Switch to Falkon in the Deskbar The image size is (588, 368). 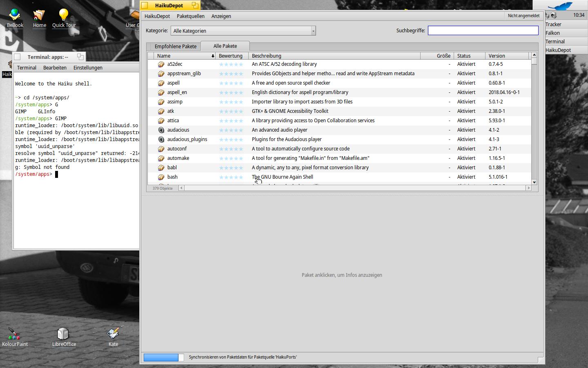point(566,33)
